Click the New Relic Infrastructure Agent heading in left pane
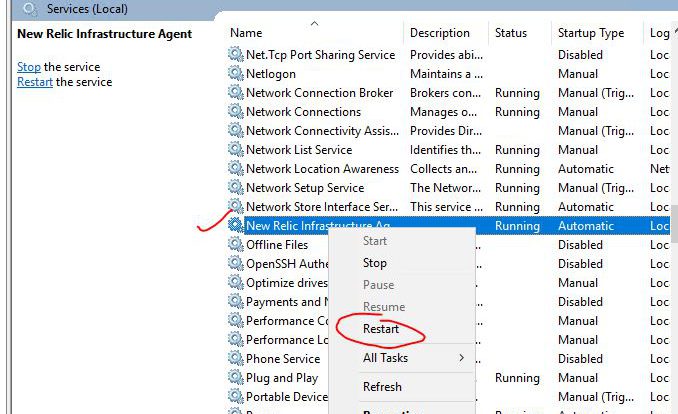 coord(104,34)
